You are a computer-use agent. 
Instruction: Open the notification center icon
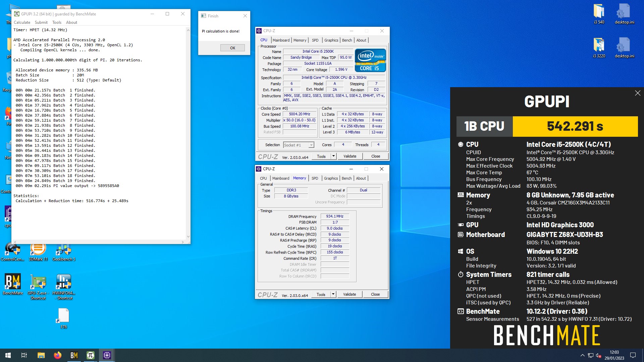click(633, 355)
